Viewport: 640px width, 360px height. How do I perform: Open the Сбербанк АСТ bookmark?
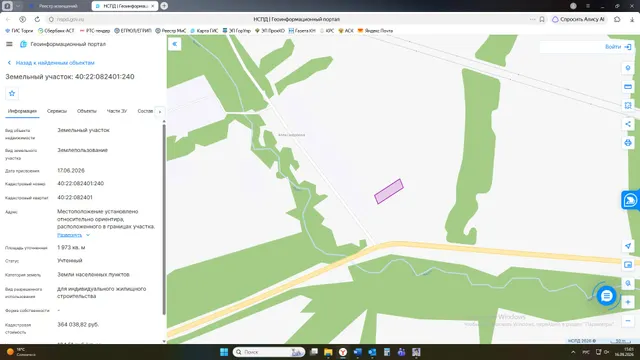pos(56,31)
